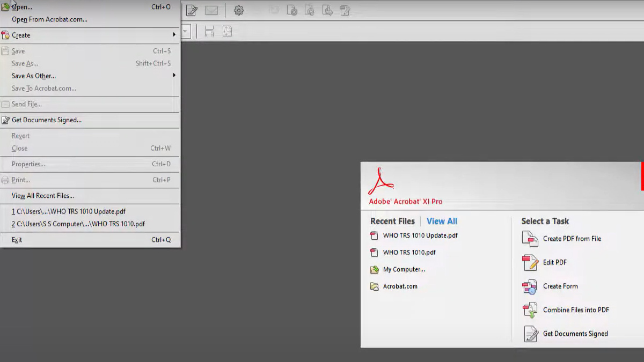The image size is (644, 362).
Task: Click the delete page icon in toolbar
Action: click(292, 10)
